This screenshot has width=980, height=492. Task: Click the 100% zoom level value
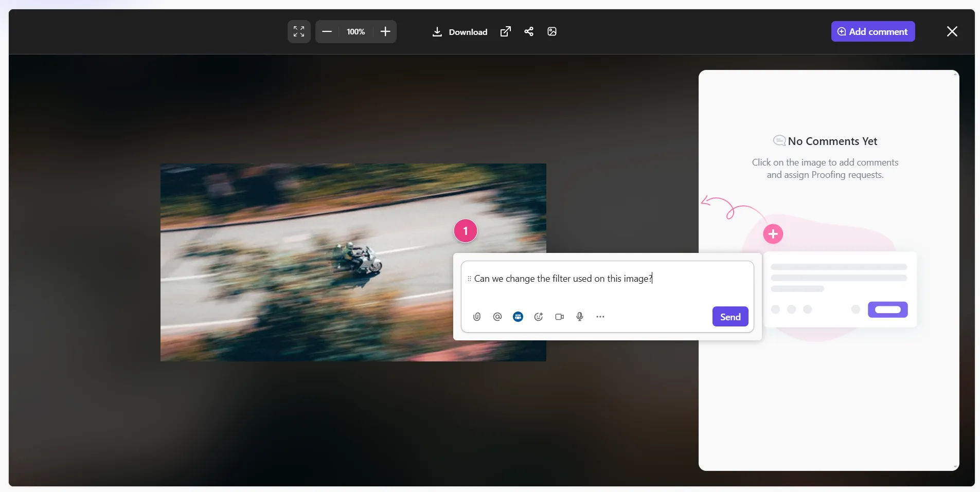355,32
